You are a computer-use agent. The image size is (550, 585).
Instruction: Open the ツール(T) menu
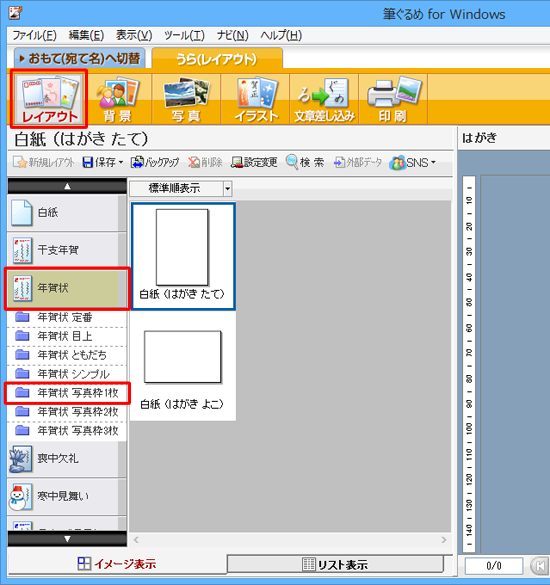coord(185,35)
